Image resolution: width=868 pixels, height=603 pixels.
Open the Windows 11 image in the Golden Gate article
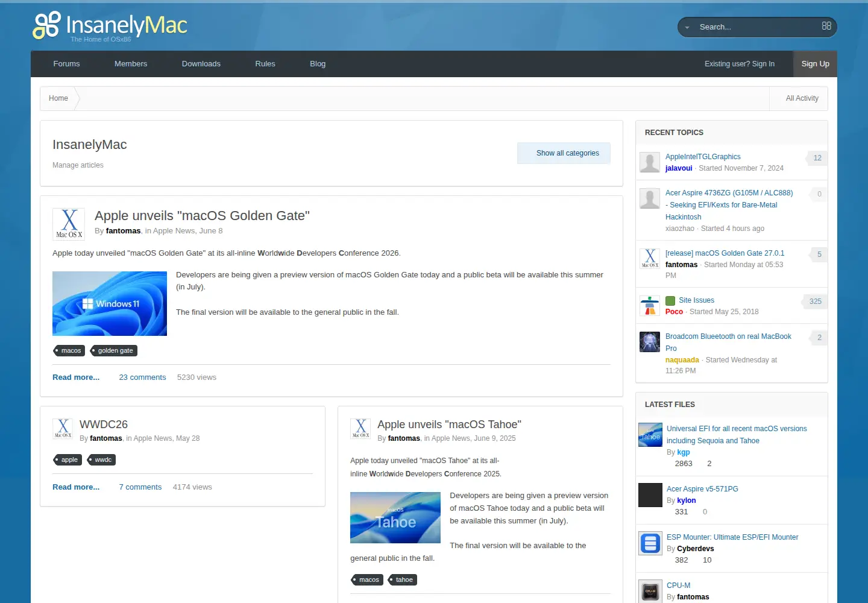coord(110,303)
